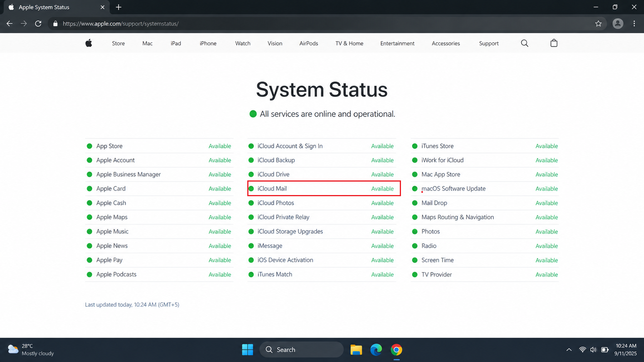Open the Mac navigation item
The height and width of the screenshot is (362, 644).
click(148, 43)
